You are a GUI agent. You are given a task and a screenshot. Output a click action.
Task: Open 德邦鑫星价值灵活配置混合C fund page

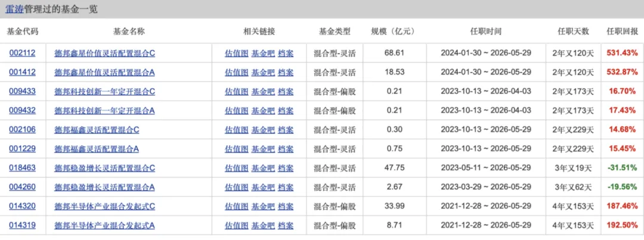(105, 53)
